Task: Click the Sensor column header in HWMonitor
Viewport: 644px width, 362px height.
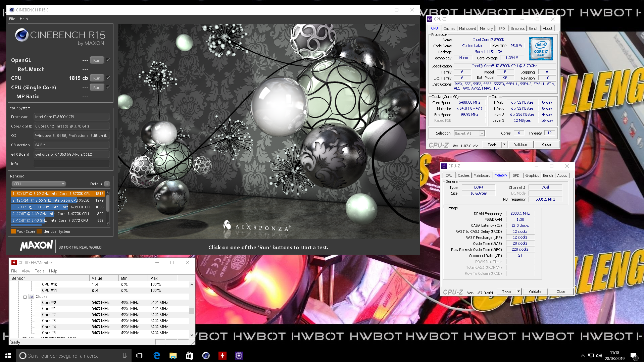Action: (50, 278)
